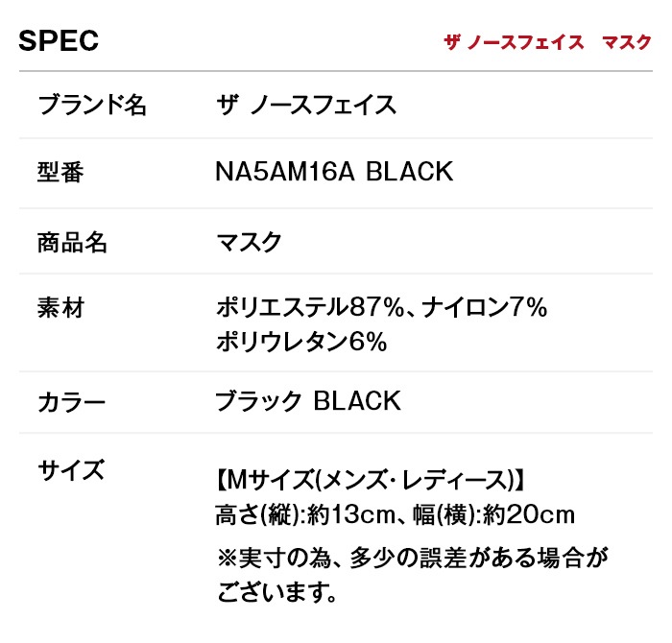Screen dimensions: 672x643
Task: Click the red ザ ノースフェイス マスク link
Action: tap(547, 43)
